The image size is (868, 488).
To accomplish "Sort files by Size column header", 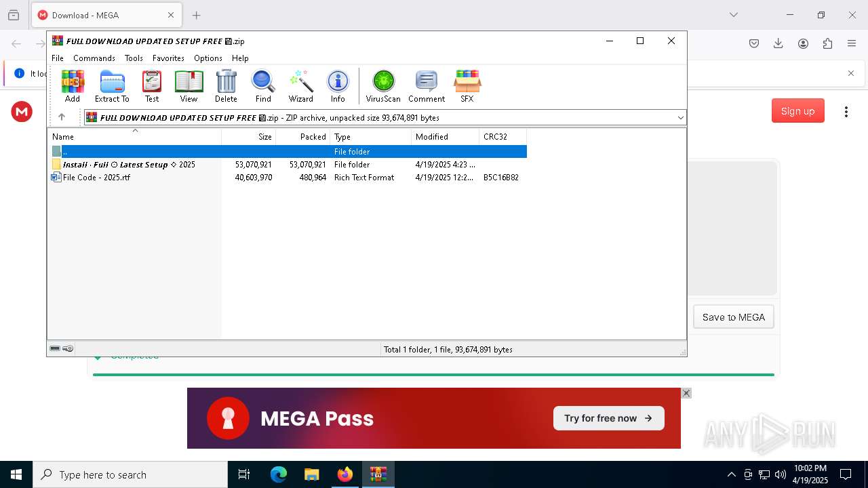I will [x=249, y=136].
